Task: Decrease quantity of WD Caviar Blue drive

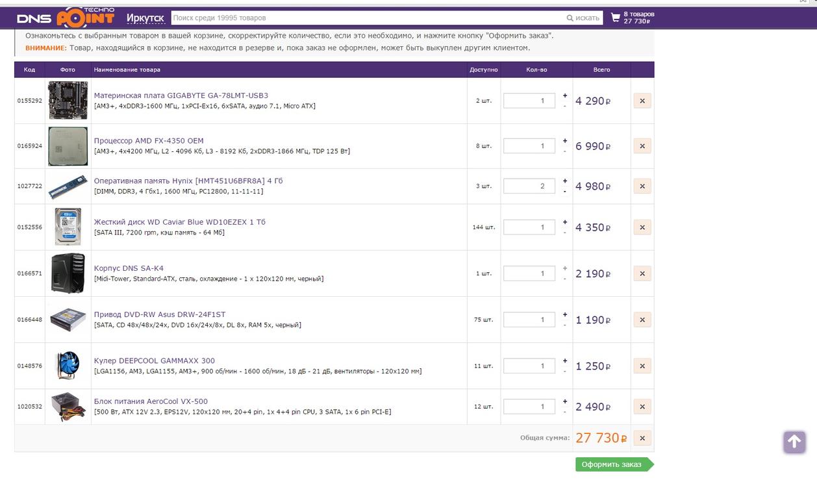Action: (x=565, y=233)
